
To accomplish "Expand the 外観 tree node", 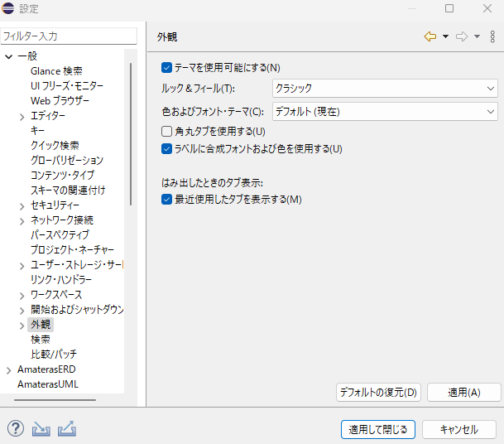I will tap(22, 326).
